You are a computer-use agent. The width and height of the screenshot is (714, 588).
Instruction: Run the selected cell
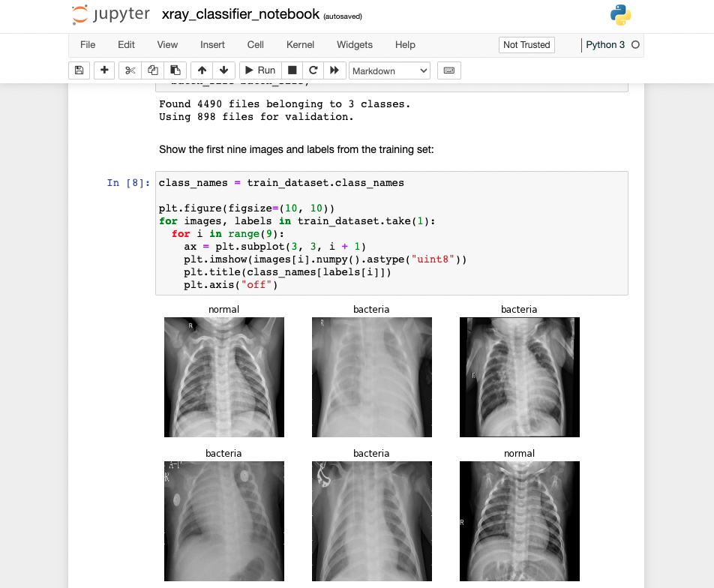click(x=260, y=70)
